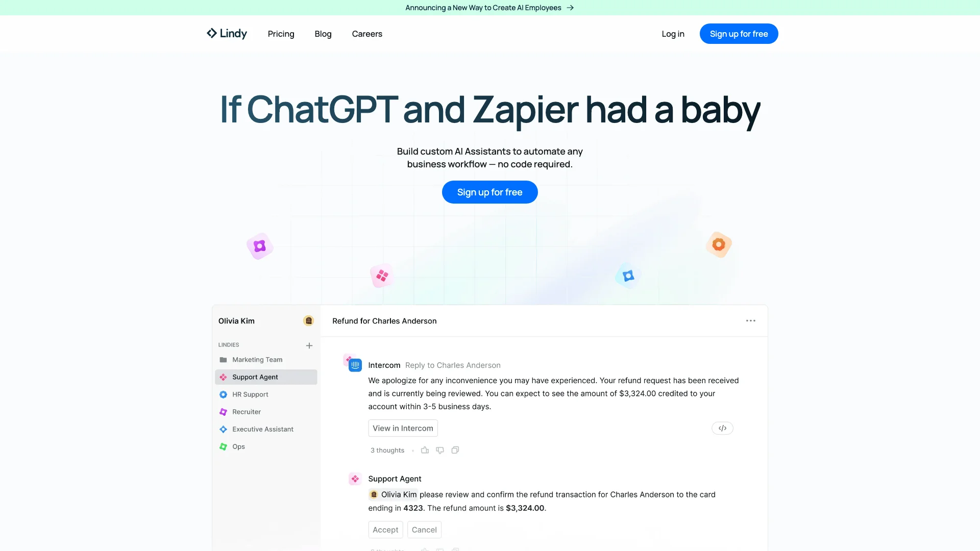Click the code embed icon on message
The image size is (980, 551).
pyautogui.click(x=722, y=428)
